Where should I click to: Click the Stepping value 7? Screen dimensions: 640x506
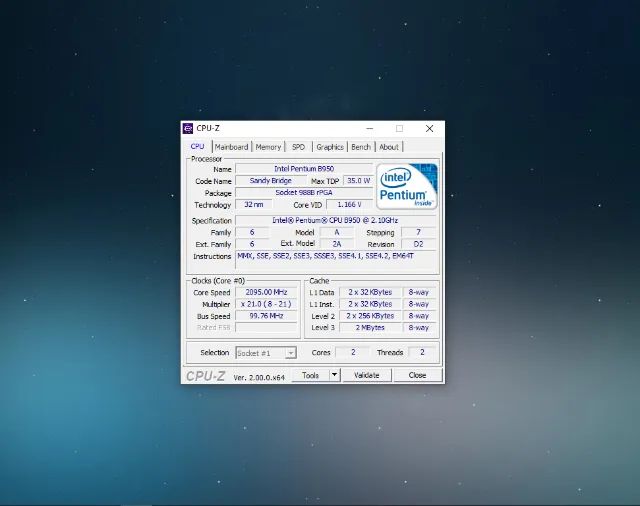click(418, 232)
